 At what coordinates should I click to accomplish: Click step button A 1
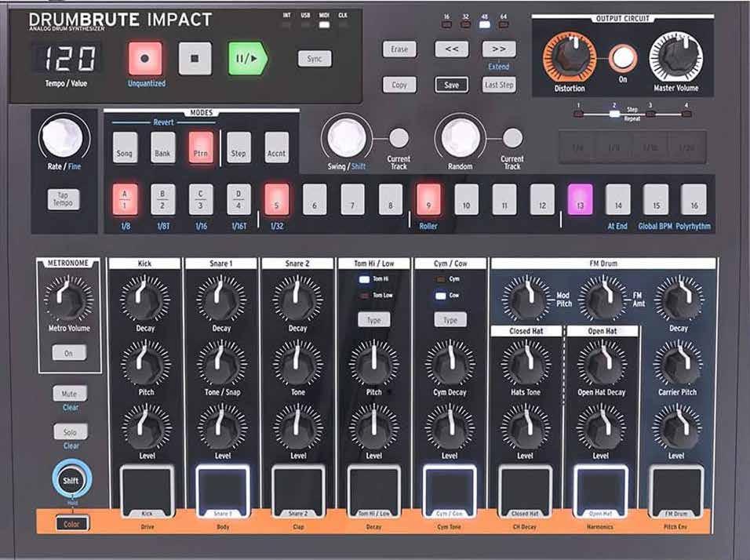(x=125, y=199)
